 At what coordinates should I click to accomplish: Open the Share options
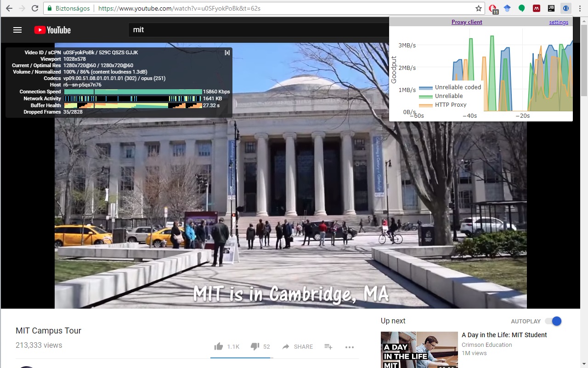298,346
